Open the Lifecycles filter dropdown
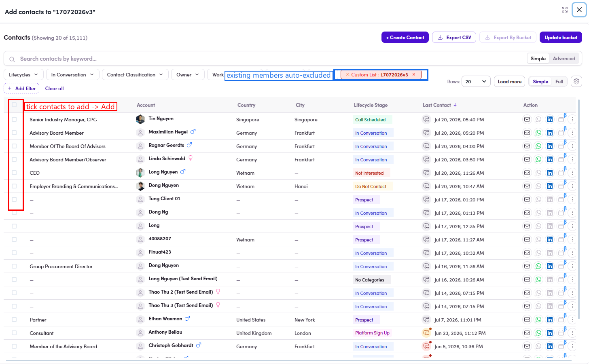589x364 pixels. pos(23,74)
